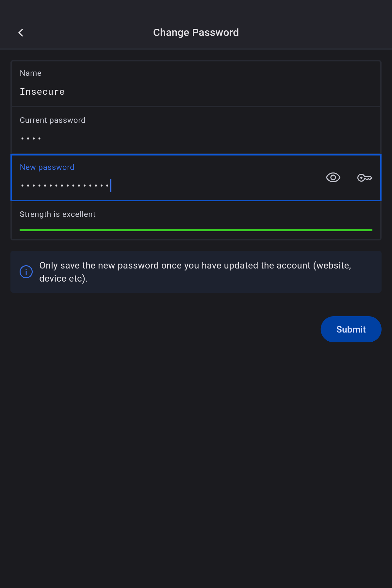
Task: Show the new password with eye icon
Action: coord(333,178)
